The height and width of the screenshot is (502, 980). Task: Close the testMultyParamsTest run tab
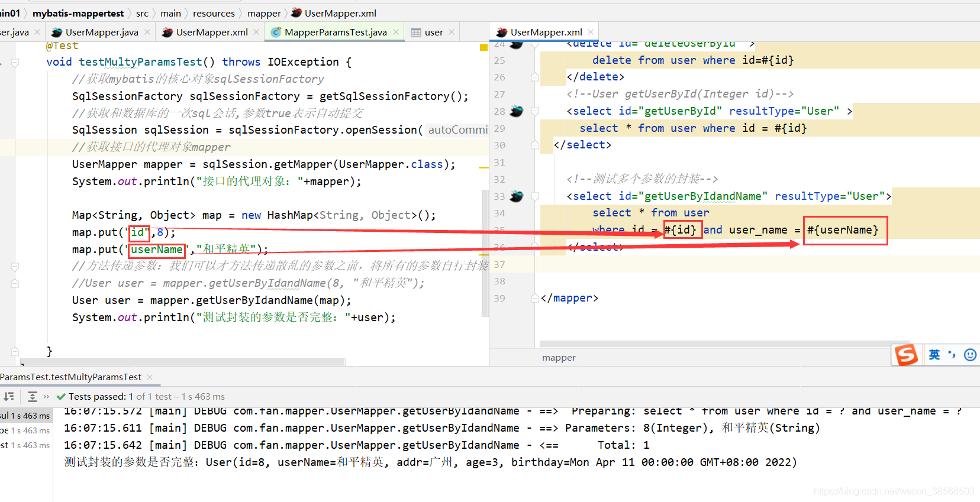point(150,377)
